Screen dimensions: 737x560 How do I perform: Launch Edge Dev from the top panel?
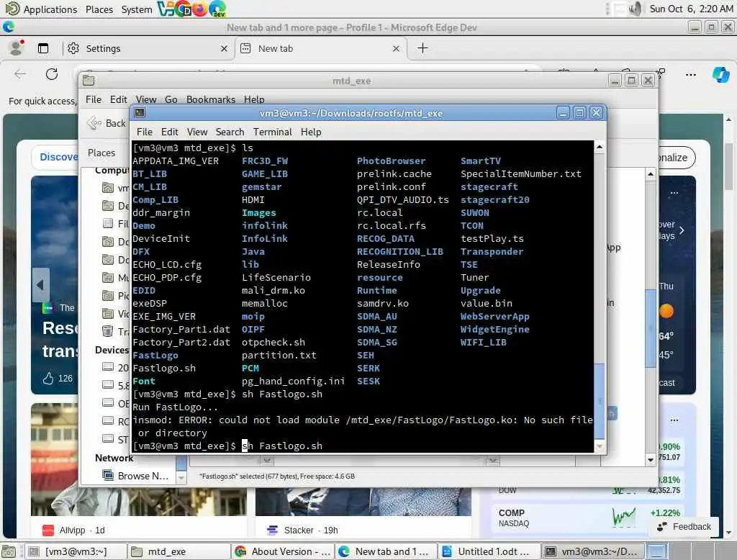(x=217, y=9)
